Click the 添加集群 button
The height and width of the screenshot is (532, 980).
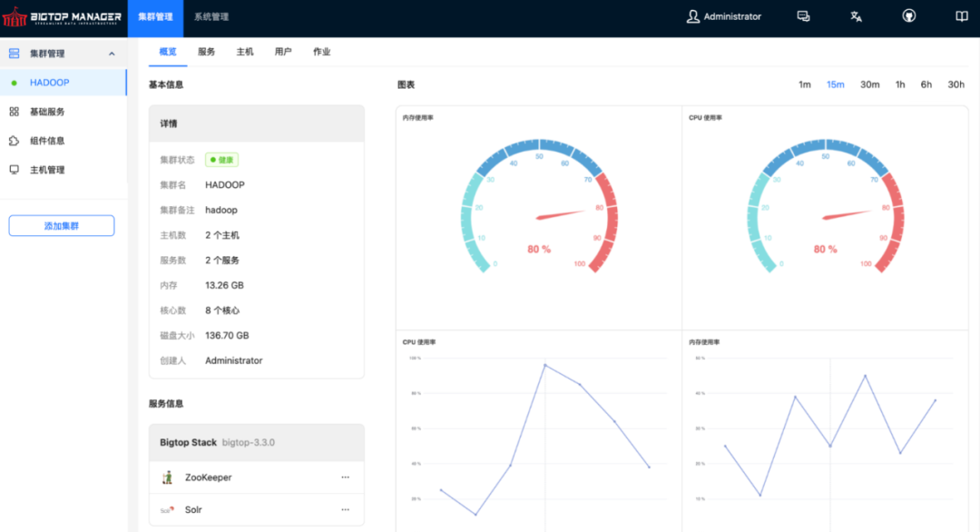pyautogui.click(x=62, y=226)
